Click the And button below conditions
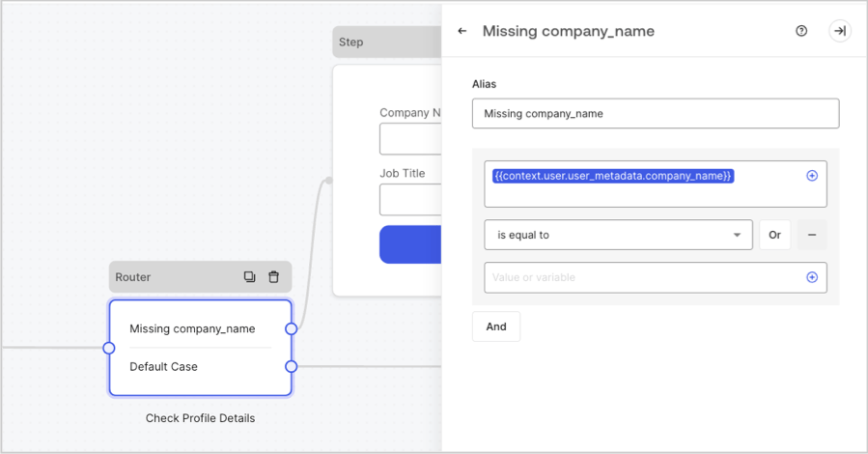 click(x=496, y=326)
